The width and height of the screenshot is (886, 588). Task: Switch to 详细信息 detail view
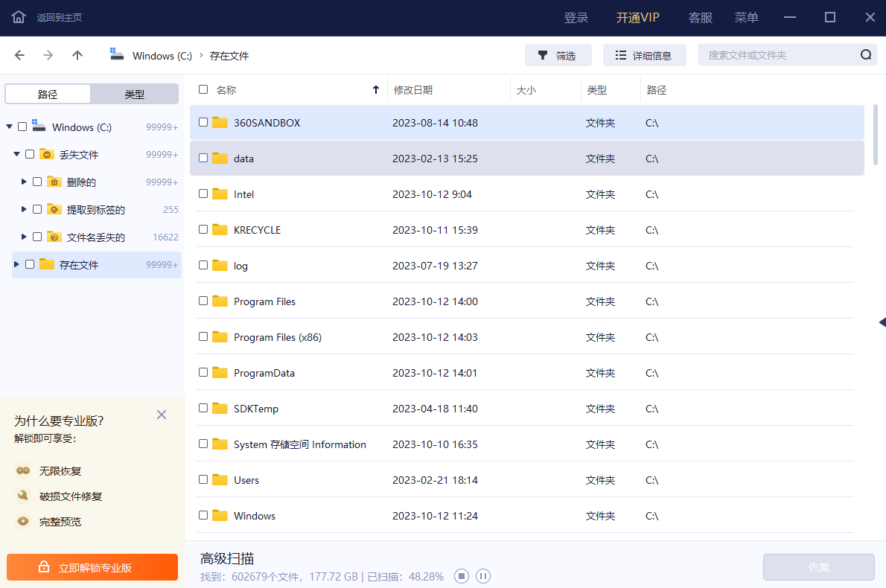644,54
